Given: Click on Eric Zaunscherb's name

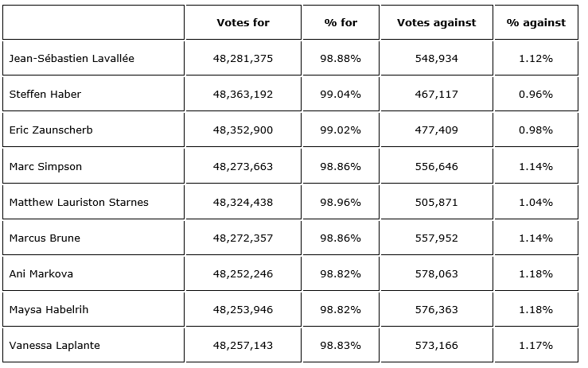Looking at the screenshot, I should (51, 130).
